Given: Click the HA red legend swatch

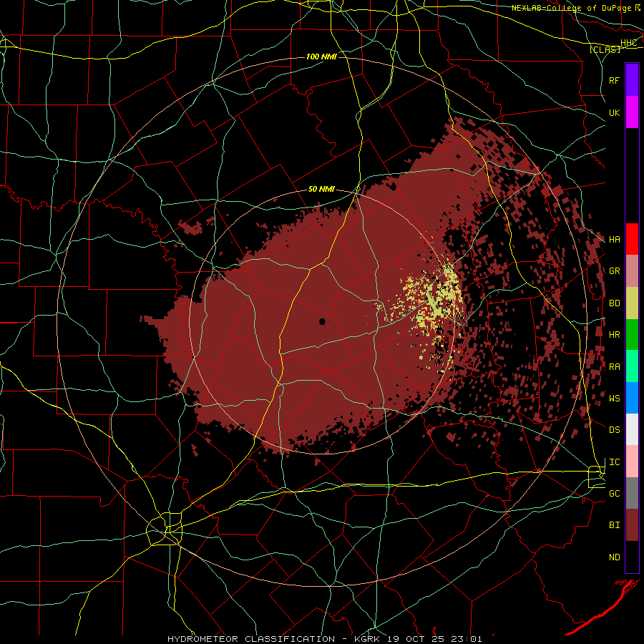Looking at the screenshot, I should (632, 239).
